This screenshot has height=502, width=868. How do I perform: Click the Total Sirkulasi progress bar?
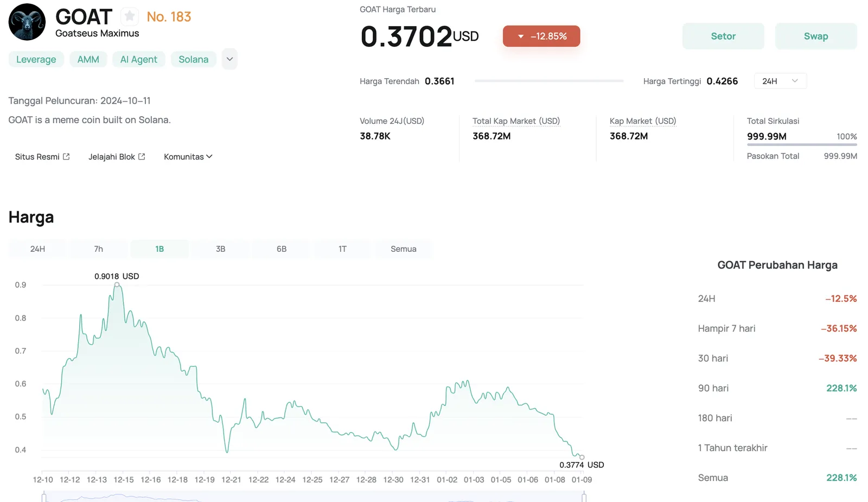point(802,144)
